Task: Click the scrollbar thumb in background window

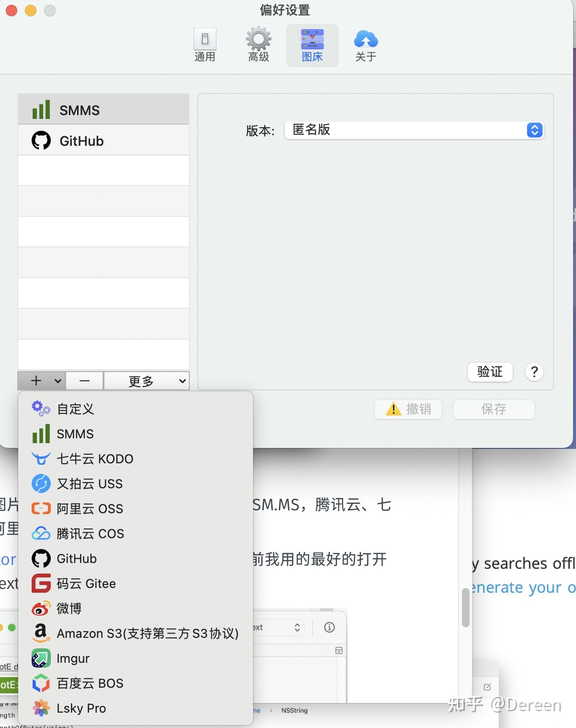Action: coord(465,607)
